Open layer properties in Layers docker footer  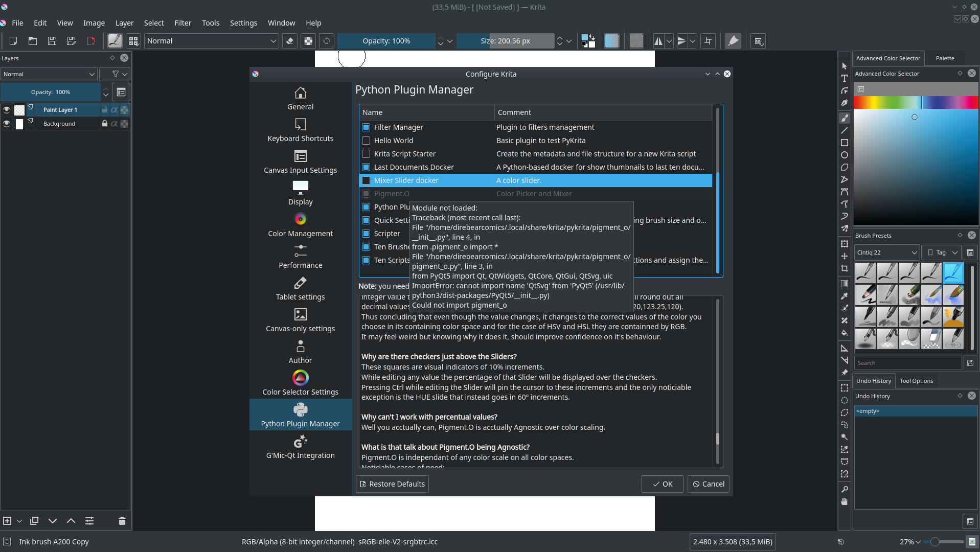[x=89, y=521]
